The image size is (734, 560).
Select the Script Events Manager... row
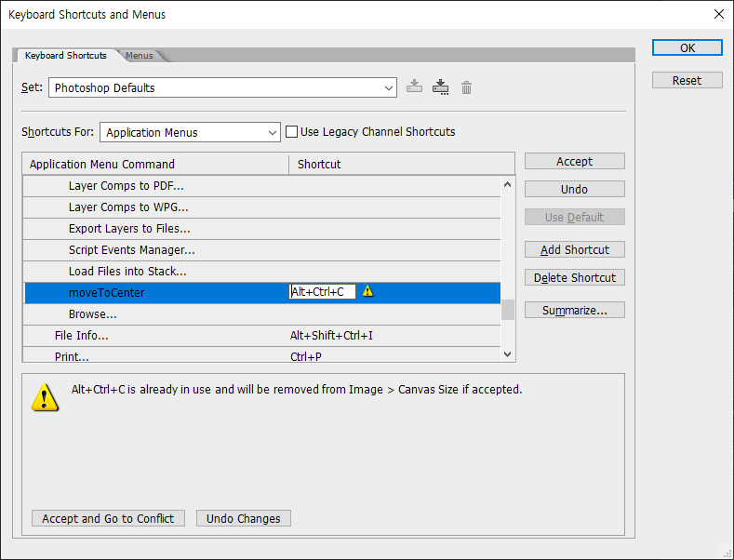coord(261,250)
